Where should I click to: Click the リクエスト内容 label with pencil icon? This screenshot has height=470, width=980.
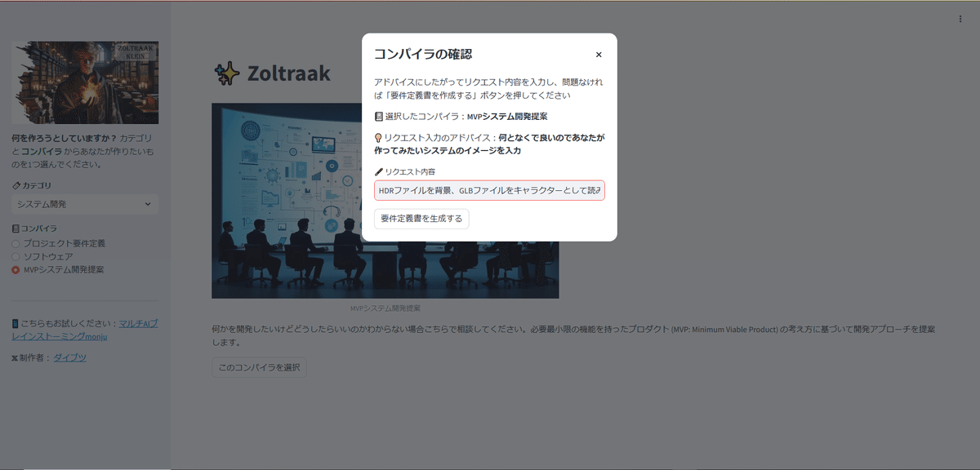click(405, 171)
